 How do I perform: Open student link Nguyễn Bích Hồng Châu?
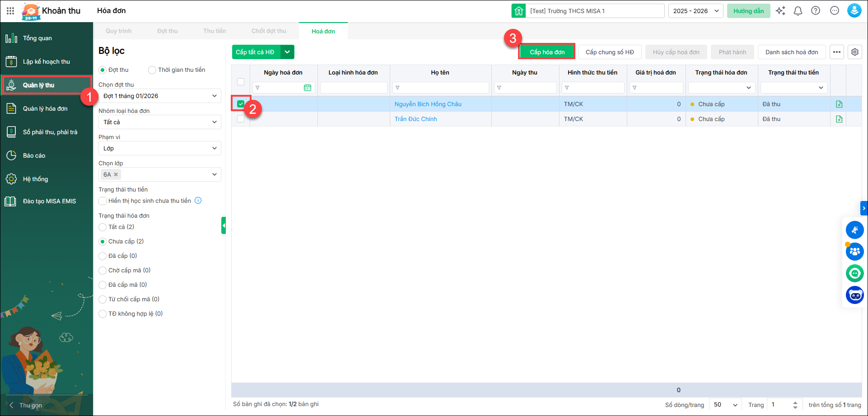(428, 104)
